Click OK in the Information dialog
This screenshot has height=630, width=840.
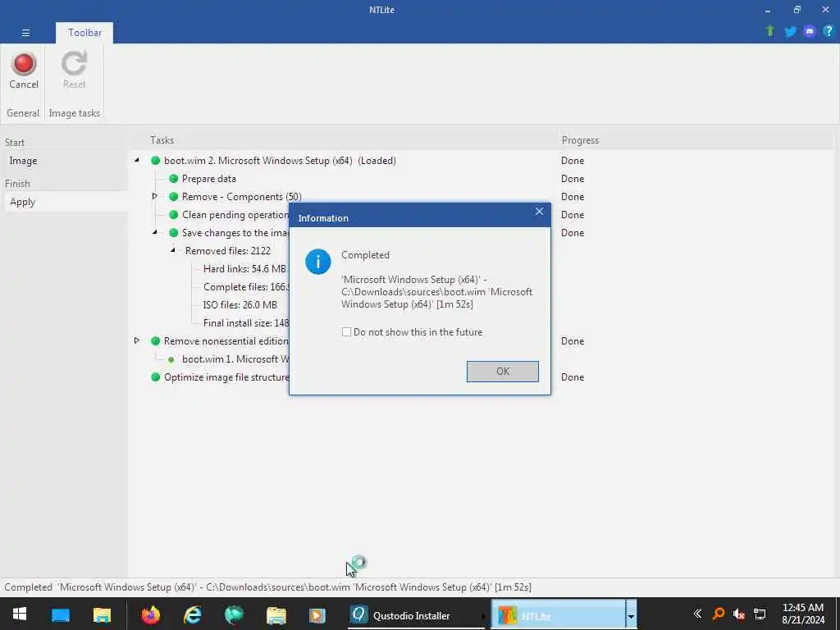pyautogui.click(x=503, y=372)
